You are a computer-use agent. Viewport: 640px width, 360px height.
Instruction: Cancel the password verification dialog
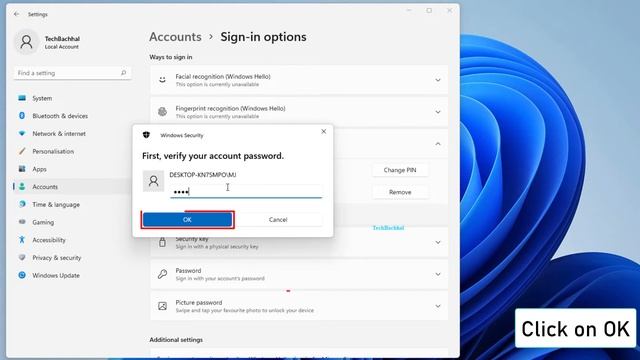278,220
